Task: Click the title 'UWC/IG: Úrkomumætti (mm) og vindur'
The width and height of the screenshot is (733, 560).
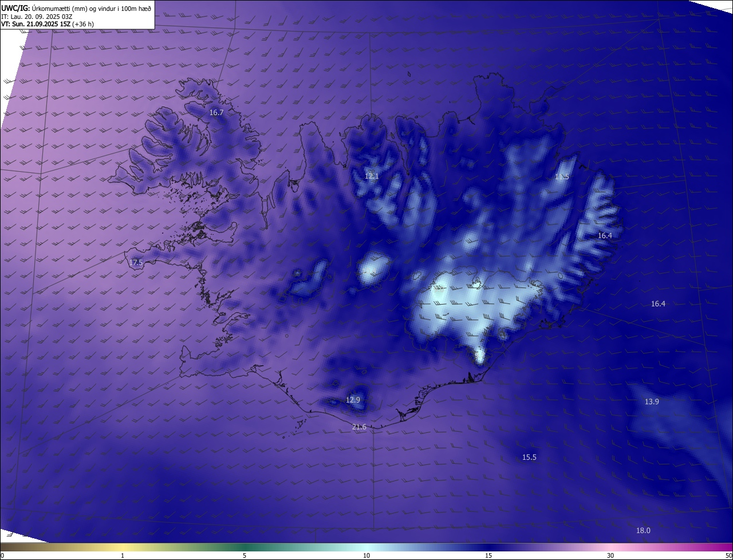Action: (x=76, y=7)
